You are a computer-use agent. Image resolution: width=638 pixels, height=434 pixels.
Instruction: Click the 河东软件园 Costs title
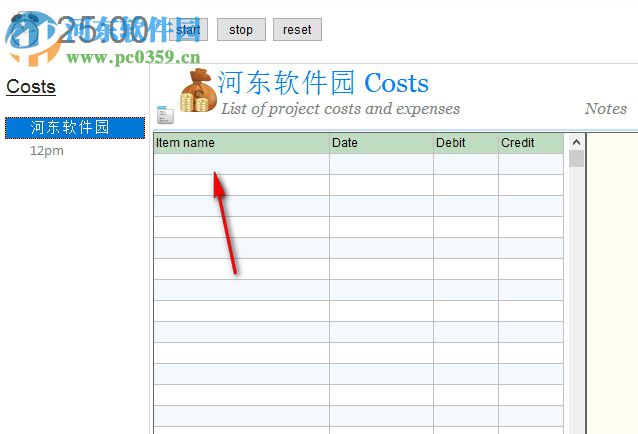(323, 83)
